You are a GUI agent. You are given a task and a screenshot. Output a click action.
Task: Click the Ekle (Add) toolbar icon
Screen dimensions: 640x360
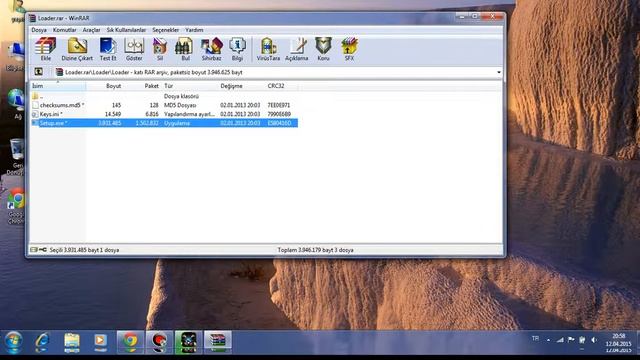point(45,49)
